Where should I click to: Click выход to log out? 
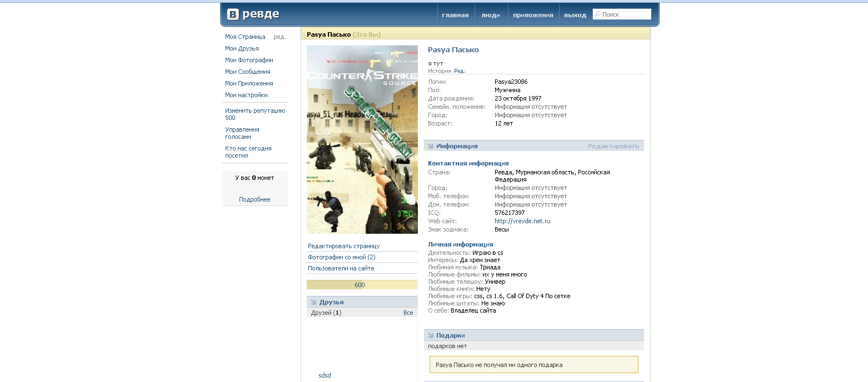[x=575, y=15]
